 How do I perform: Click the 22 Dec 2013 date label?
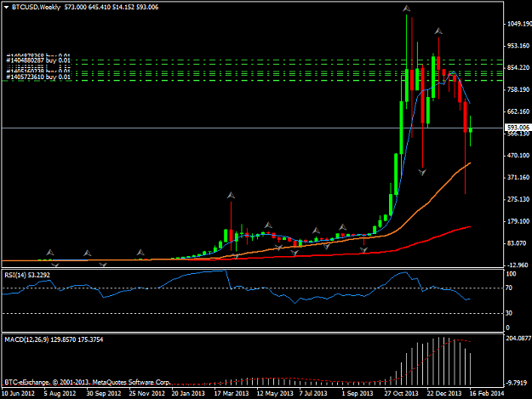444,393
